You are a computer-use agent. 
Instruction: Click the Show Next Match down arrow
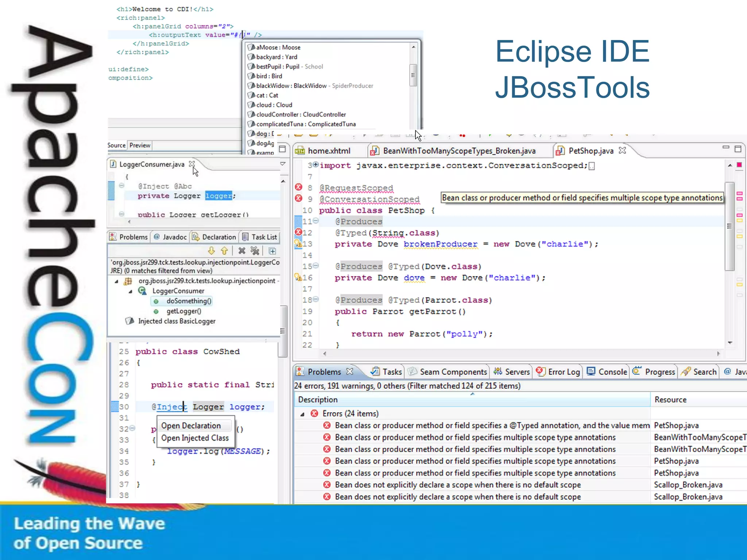(211, 251)
